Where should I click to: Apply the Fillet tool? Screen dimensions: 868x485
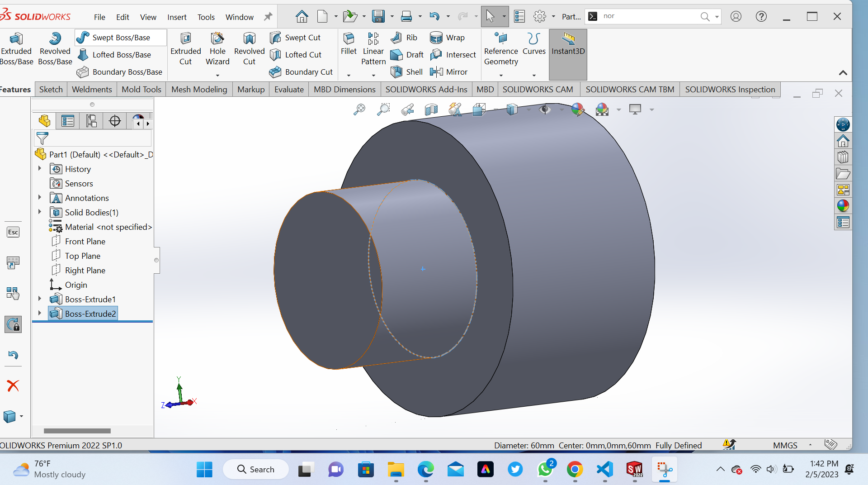[x=349, y=44]
